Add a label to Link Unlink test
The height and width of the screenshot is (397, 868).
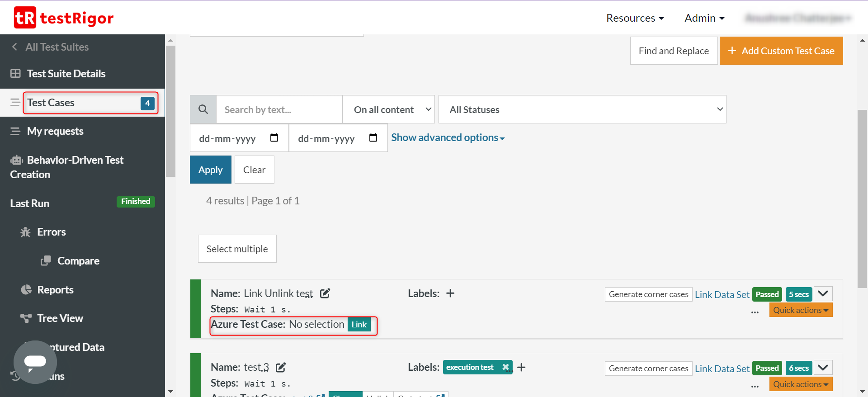pos(450,293)
